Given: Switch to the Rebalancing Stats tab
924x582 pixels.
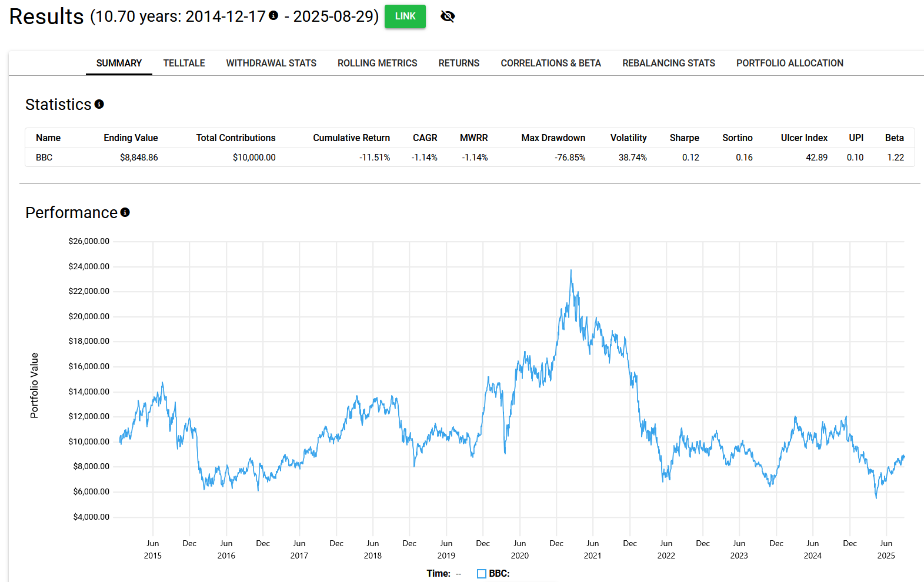Looking at the screenshot, I should [669, 63].
